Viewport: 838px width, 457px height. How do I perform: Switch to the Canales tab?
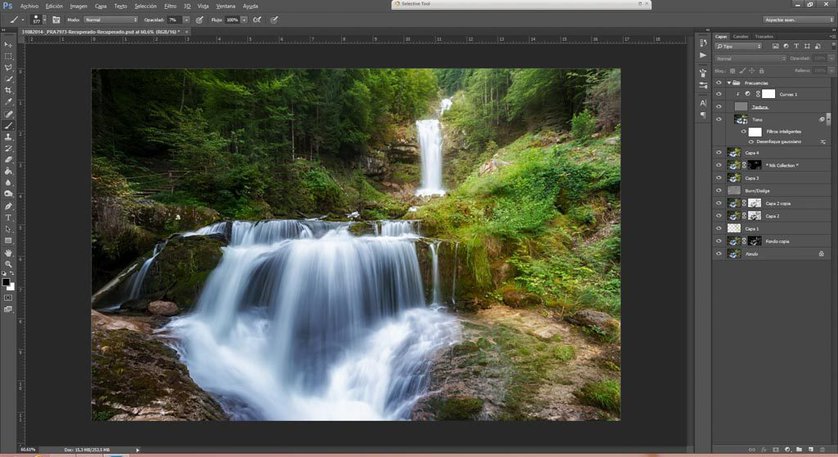[x=741, y=36]
